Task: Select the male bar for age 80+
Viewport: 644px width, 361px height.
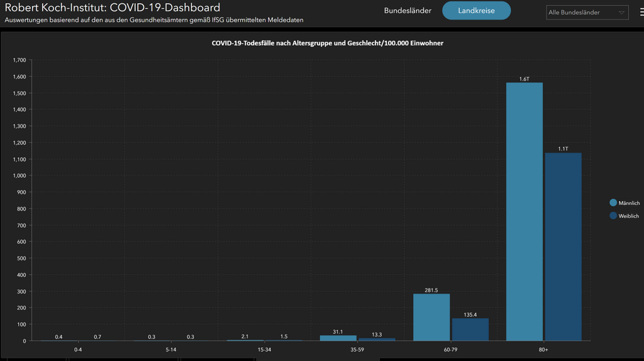Action: 524,211
